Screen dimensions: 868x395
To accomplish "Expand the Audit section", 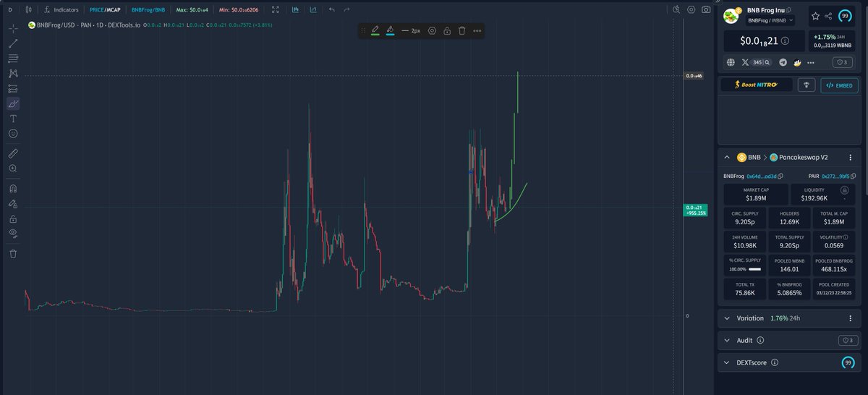I will tap(727, 340).
